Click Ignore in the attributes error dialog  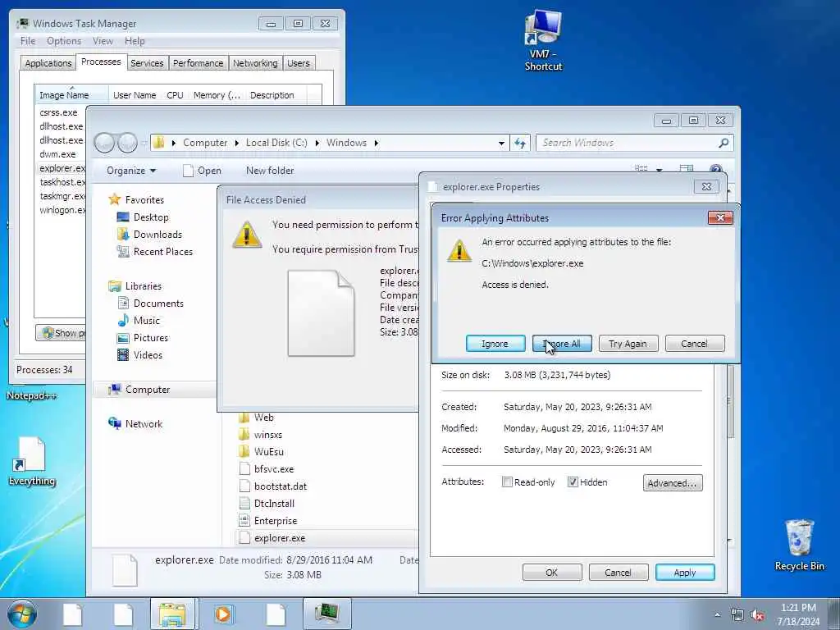tap(495, 344)
